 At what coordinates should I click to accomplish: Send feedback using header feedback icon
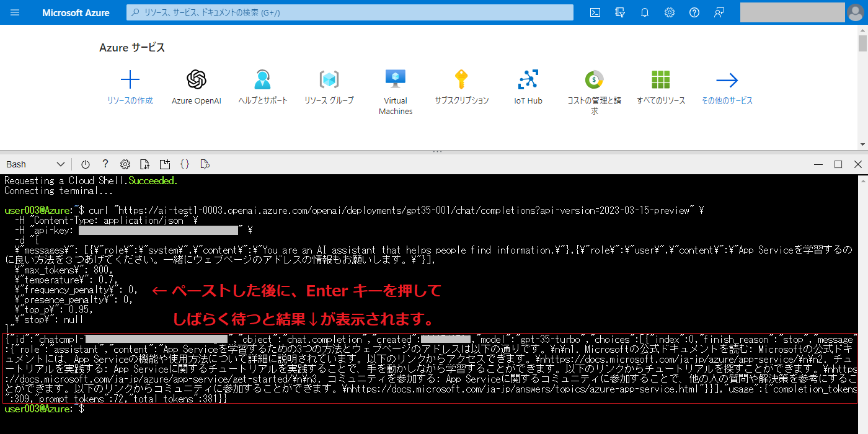tap(719, 12)
